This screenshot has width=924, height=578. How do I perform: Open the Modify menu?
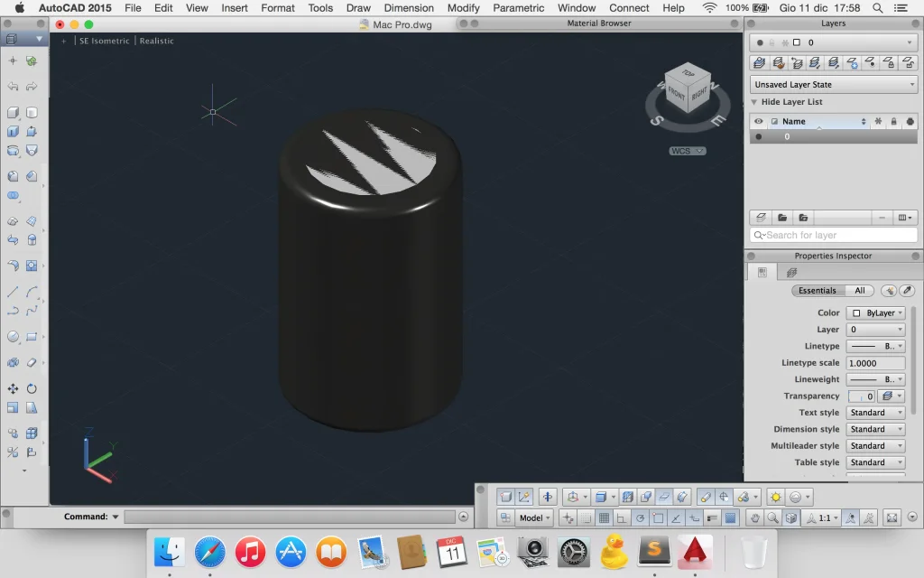pyautogui.click(x=463, y=7)
